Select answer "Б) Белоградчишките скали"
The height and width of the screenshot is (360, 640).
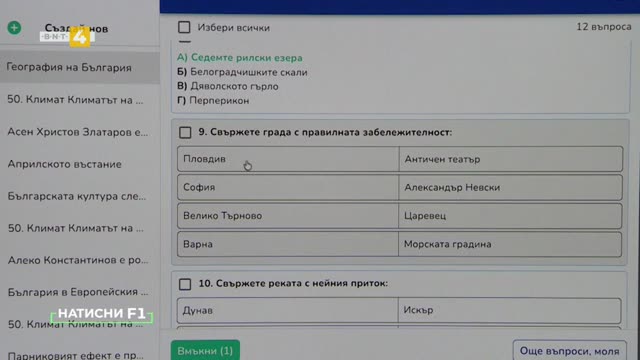242,72
